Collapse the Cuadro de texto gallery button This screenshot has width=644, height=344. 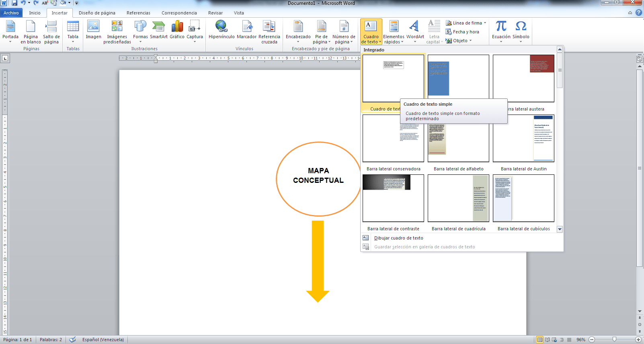click(x=371, y=32)
